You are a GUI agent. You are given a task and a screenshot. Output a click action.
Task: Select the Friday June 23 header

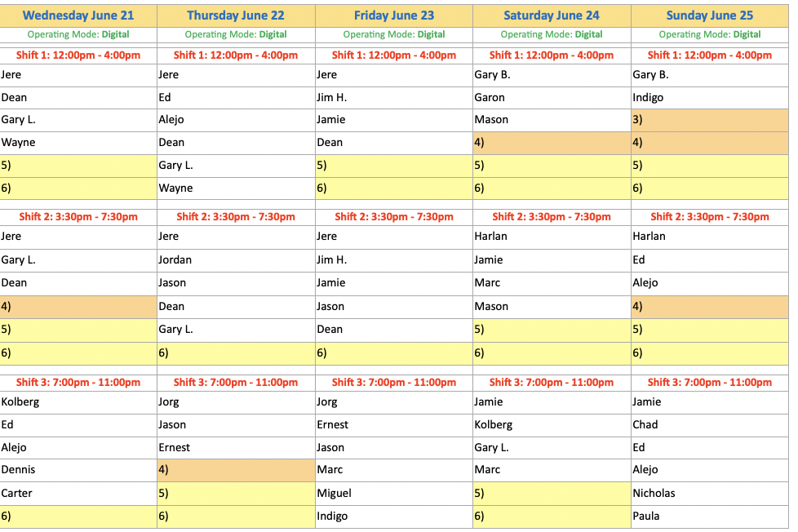coord(394,16)
